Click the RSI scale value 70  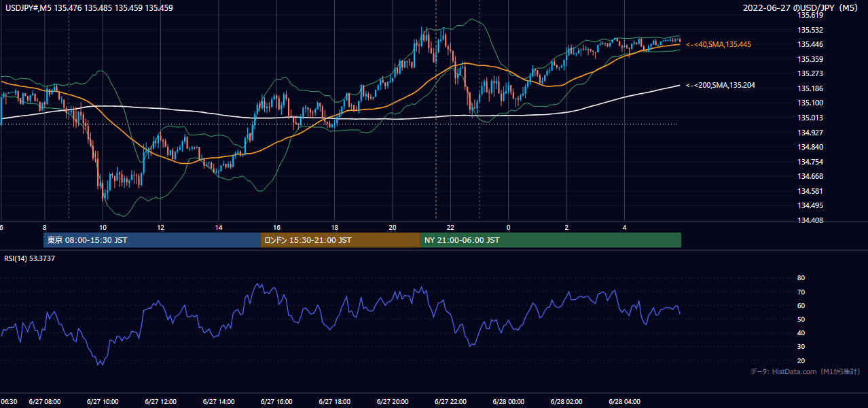(801, 292)
